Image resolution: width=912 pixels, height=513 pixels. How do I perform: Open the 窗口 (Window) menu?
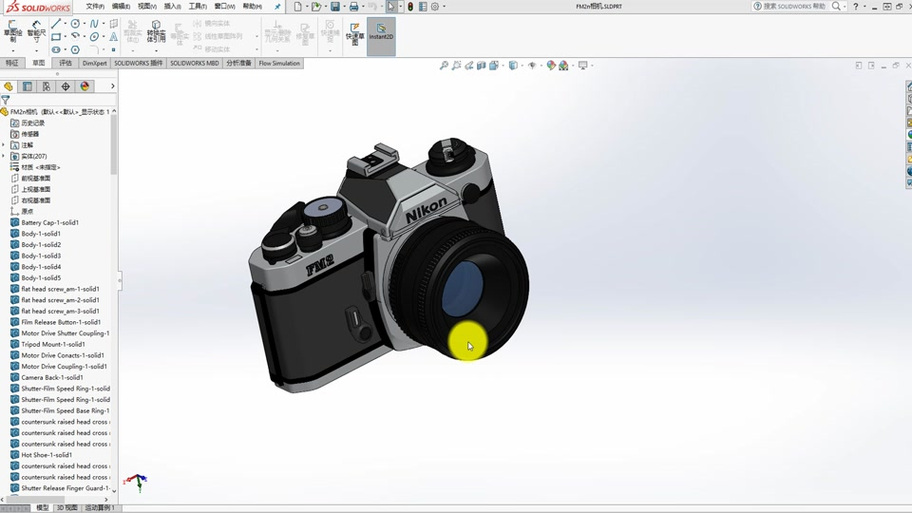225,6
